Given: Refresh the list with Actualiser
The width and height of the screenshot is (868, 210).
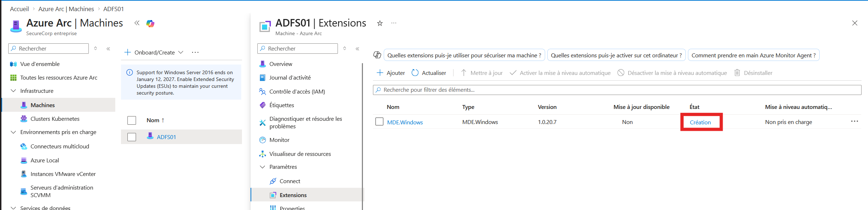Looking at the screenshot, I should pyautogui.click(x=429, y=73).
